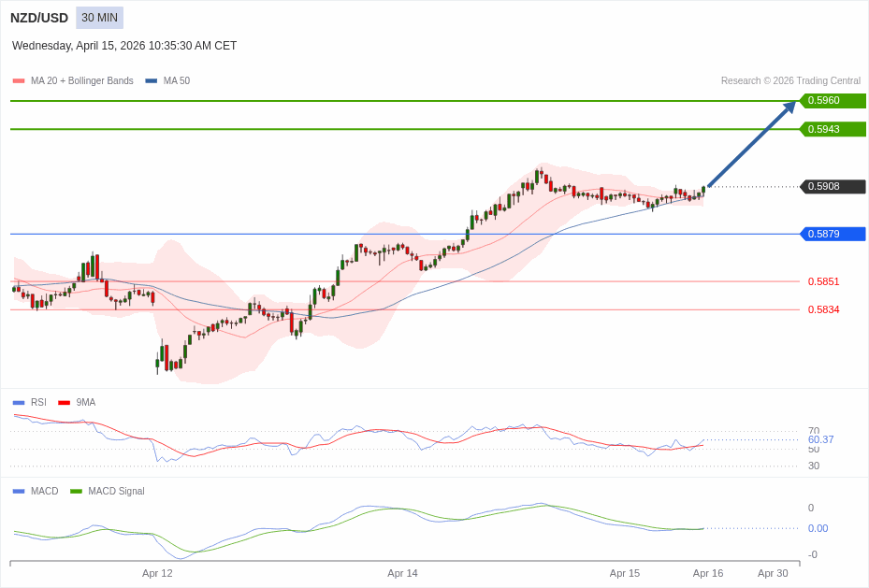Click the blue RSI legend marker
Image resolution: width=869 pixels, height=588 pixels.
click(x=19, y=403)
